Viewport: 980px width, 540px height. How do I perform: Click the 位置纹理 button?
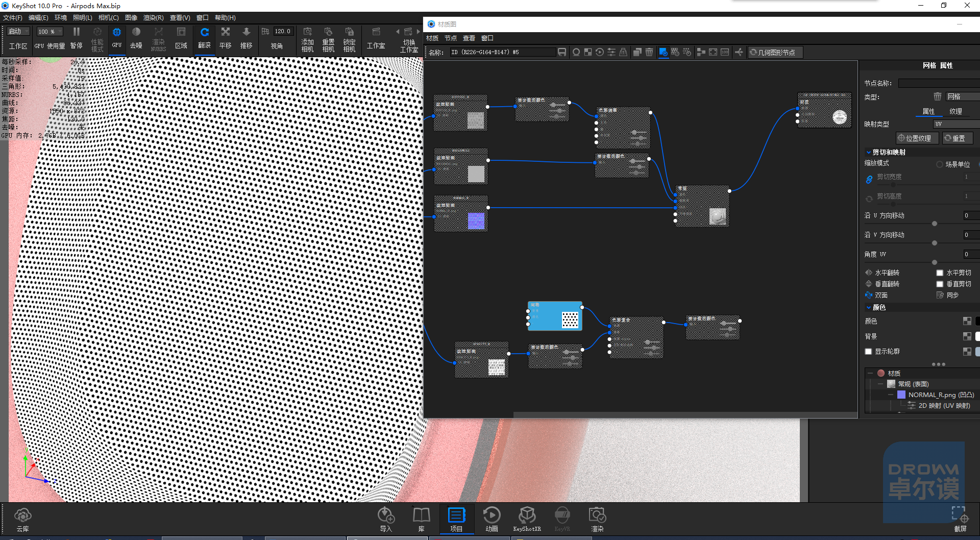(x=917, y=138)
